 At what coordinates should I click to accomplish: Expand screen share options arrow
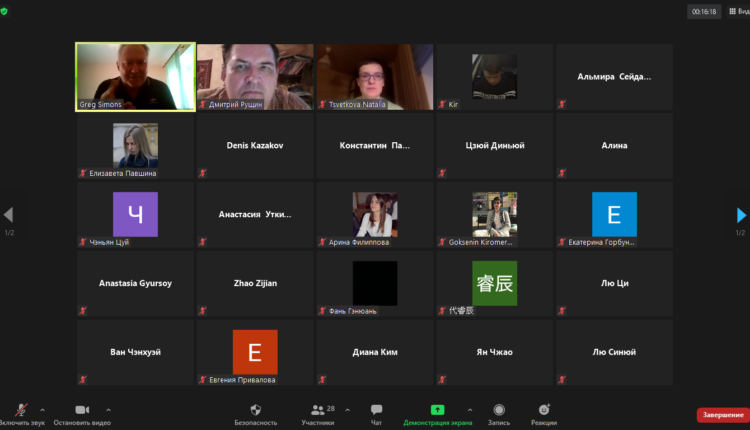point(470,410)
